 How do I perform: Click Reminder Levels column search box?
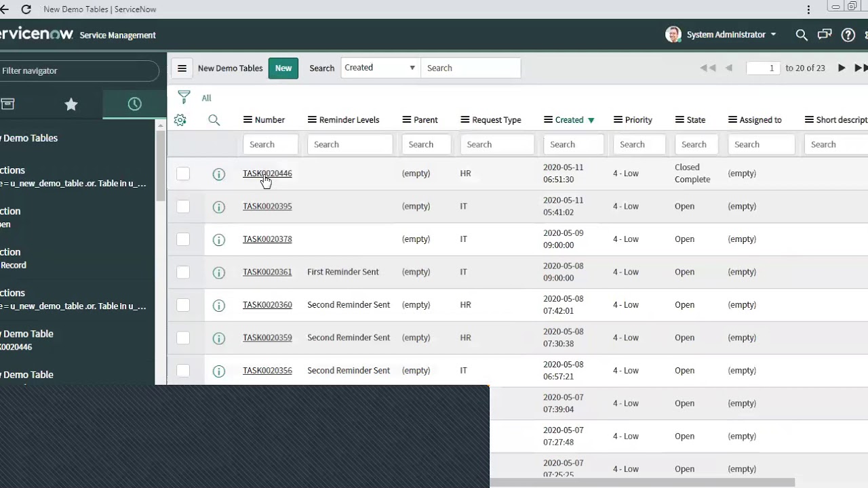[x=350, y=144]
